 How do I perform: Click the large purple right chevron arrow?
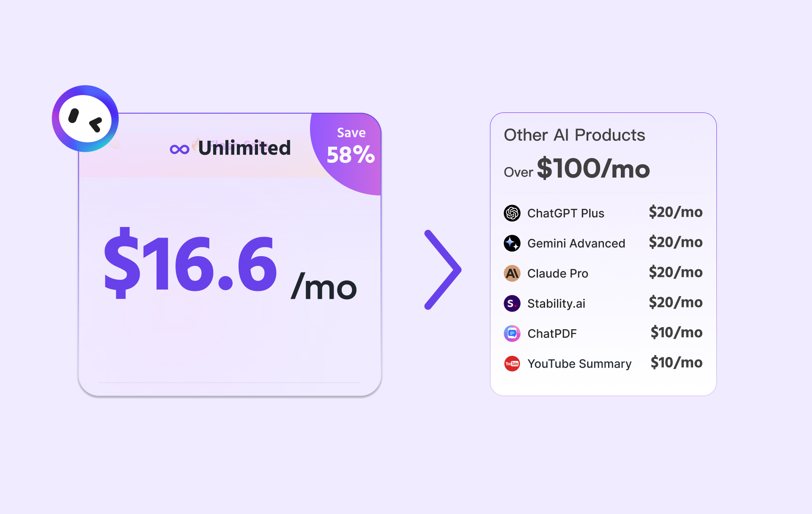coord(443,270)
